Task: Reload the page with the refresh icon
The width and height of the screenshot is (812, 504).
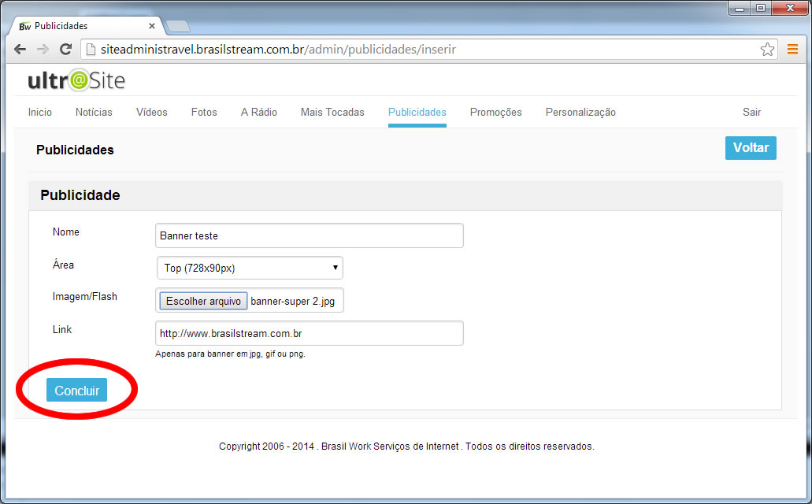Action: pos(65,49)
